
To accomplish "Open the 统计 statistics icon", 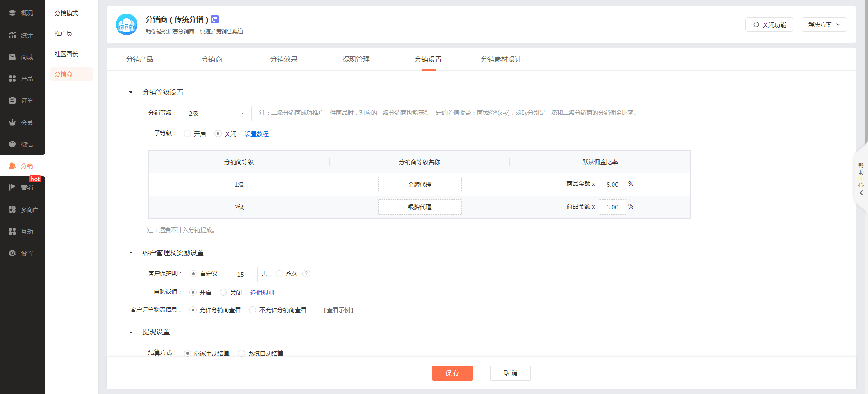I will pyautogui.click(x=12, y=35).
